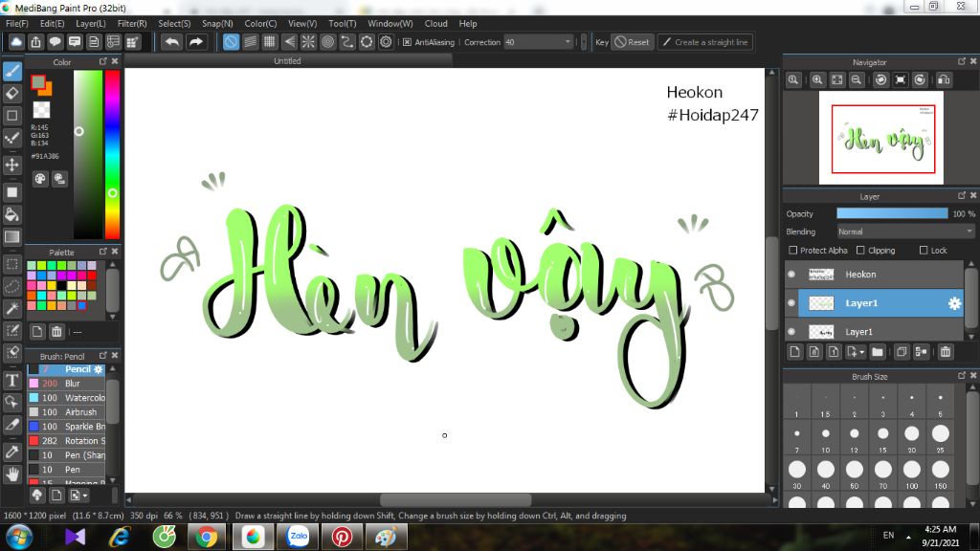This screenshot has height=551, width=980.
Task: Select the Hand tool
Action: pos(11,474)
